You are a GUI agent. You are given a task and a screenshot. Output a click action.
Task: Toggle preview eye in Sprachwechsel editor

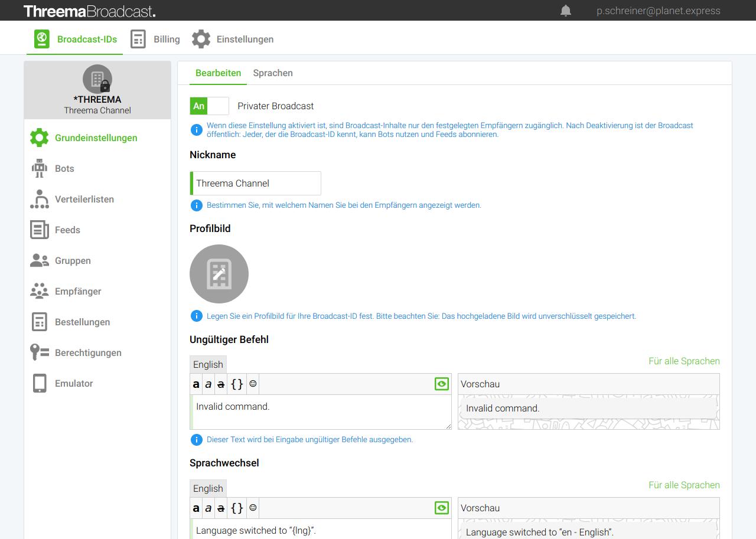tap(442, 508)
